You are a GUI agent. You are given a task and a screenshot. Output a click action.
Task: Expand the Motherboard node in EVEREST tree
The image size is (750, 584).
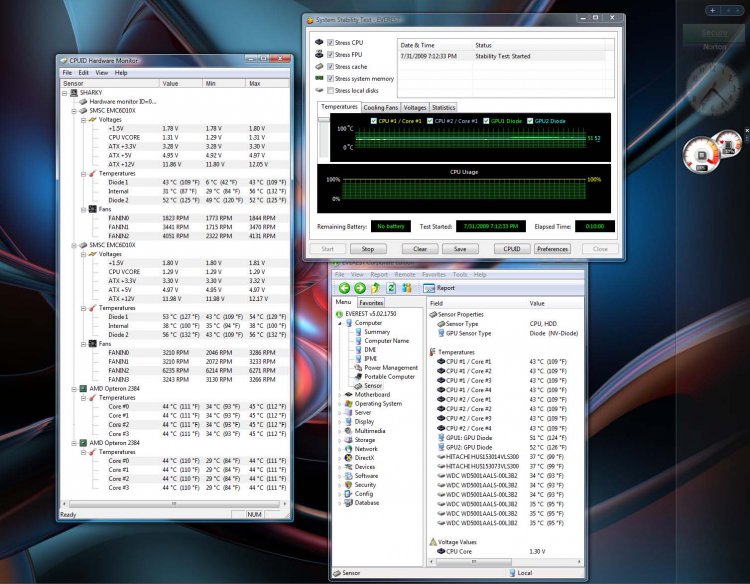coord(340,395)
